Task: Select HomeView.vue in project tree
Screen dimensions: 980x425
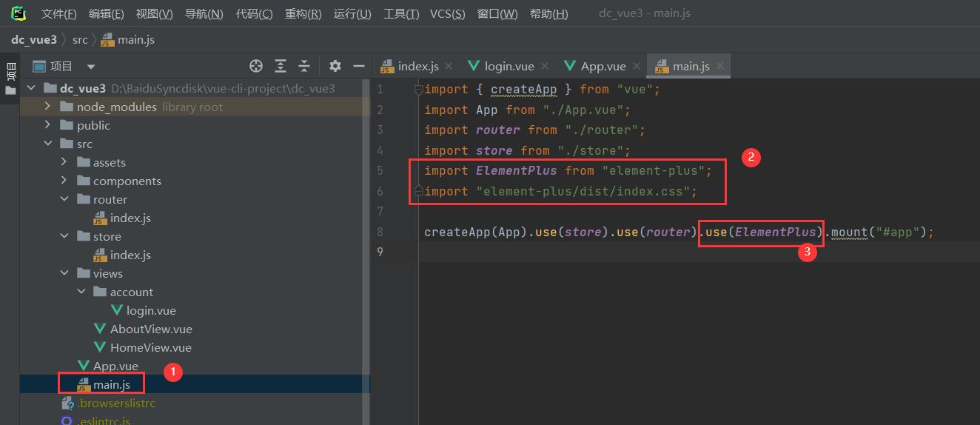Action: tap(151, 347)
